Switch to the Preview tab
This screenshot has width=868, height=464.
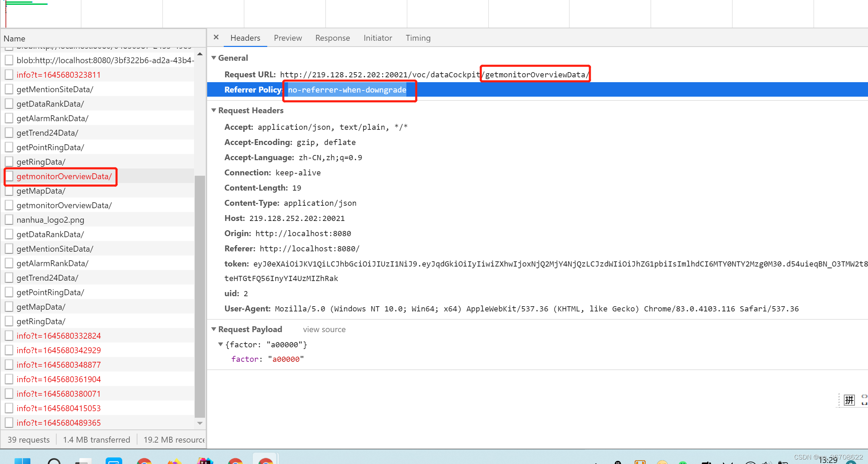coord(288,38)
